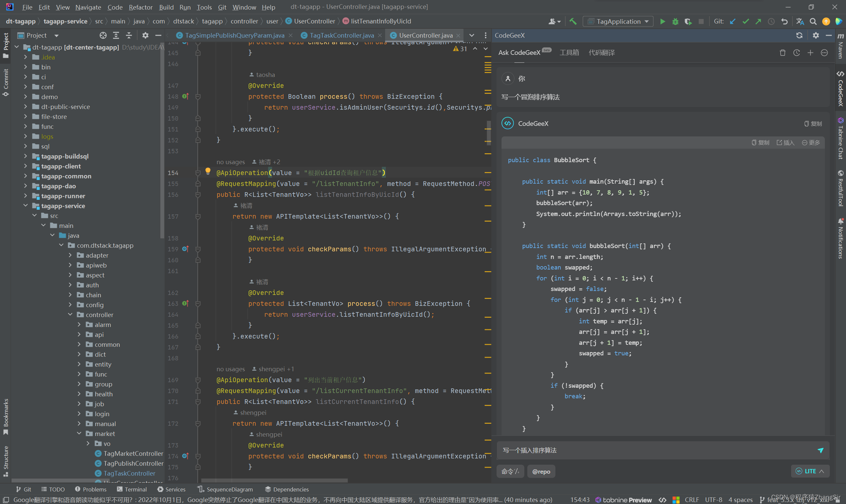Refresh the CodeGeeX panel

click(799, 35)
